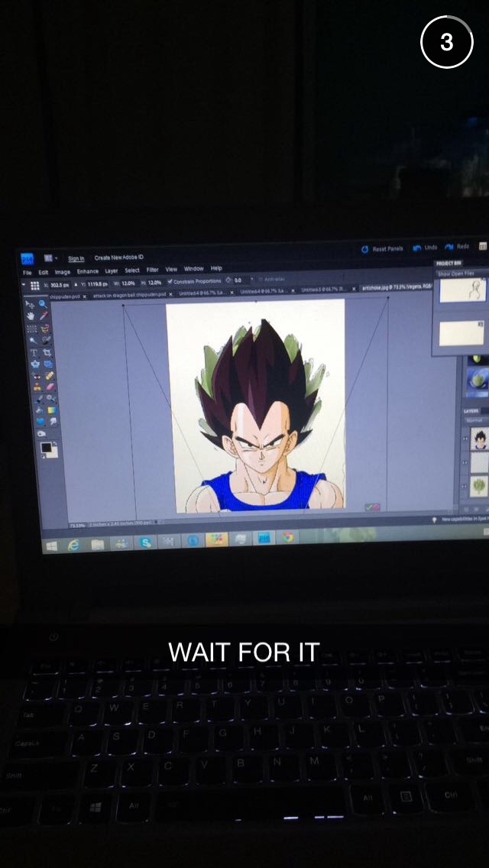Activate the Crop tool
This screenshot has height=868, width=489.
coord(47,353)
